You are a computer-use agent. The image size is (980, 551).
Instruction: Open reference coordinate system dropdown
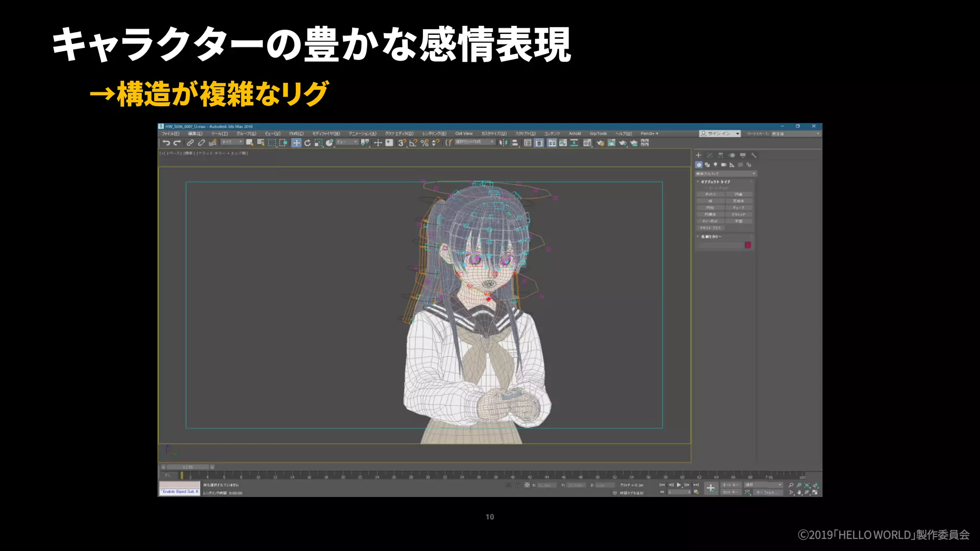pyautogui.click(x=346, y=142)
